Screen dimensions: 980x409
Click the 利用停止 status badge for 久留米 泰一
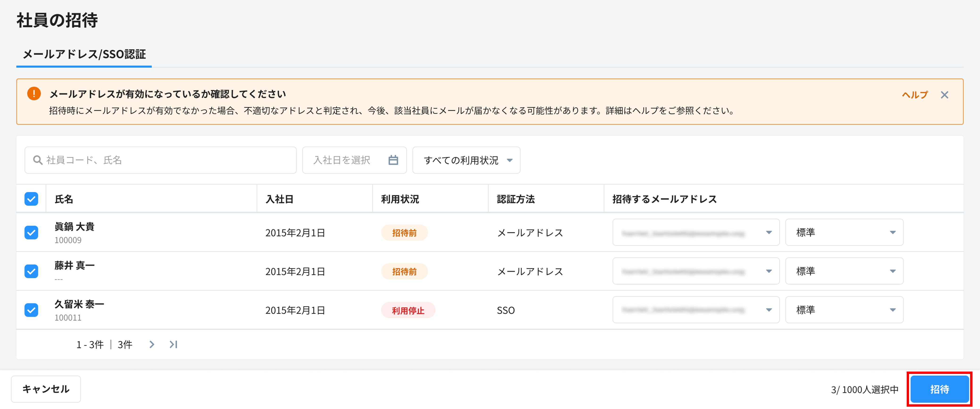(x=408, y=310)
